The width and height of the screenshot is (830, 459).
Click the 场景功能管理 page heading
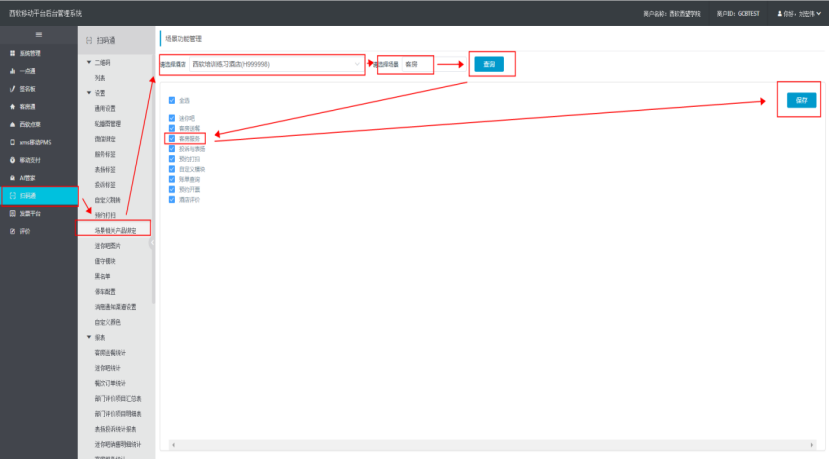[x=183, y=39]
